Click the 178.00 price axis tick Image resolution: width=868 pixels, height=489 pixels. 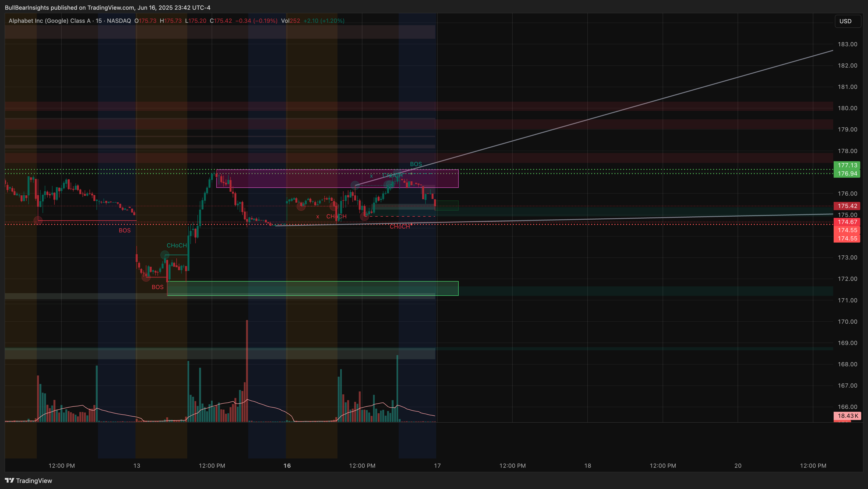pos(847,151)
